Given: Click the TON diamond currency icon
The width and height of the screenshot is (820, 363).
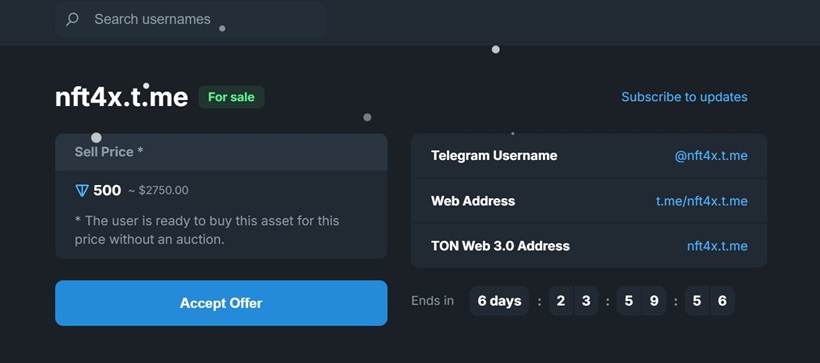Looking at the screenshot, I should pos(82,190).
